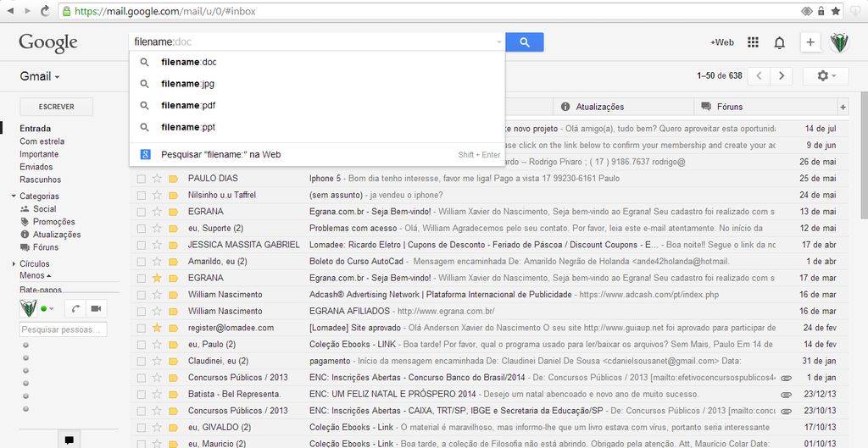Select the Batista - Bel Representa. checkbox
The height and width of the screenshot is (448, 868).
(x=142, y=395)
